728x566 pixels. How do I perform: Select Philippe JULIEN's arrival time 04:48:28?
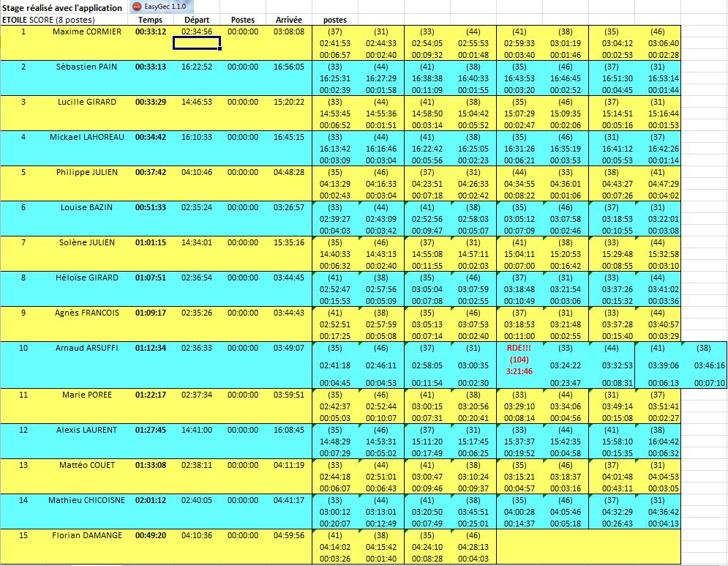pyautogui.click(x=289, y=172)
